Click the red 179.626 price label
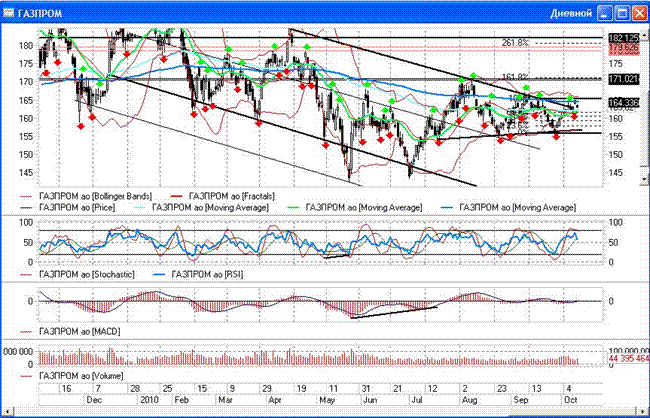The height and width of the screenshot is (418, 650). 623,48
